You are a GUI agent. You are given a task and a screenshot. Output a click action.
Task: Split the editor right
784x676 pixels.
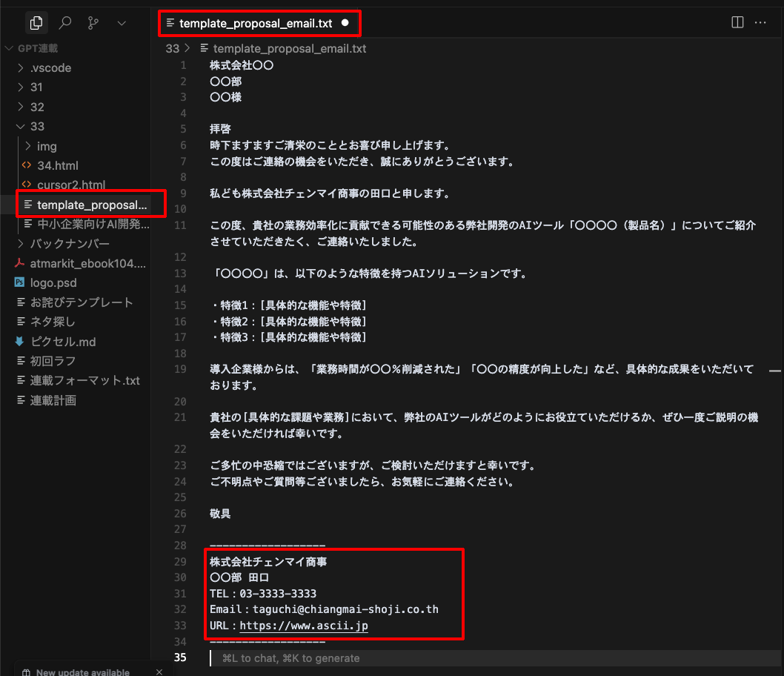point(737,22)
